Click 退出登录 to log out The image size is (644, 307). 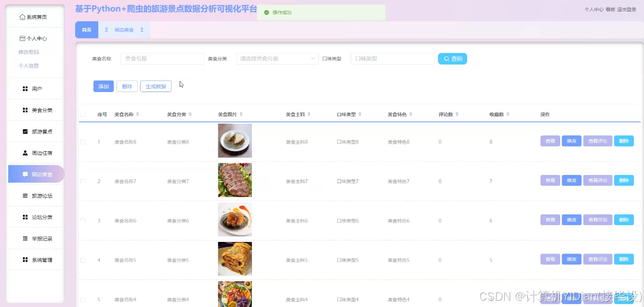point(627,9)
